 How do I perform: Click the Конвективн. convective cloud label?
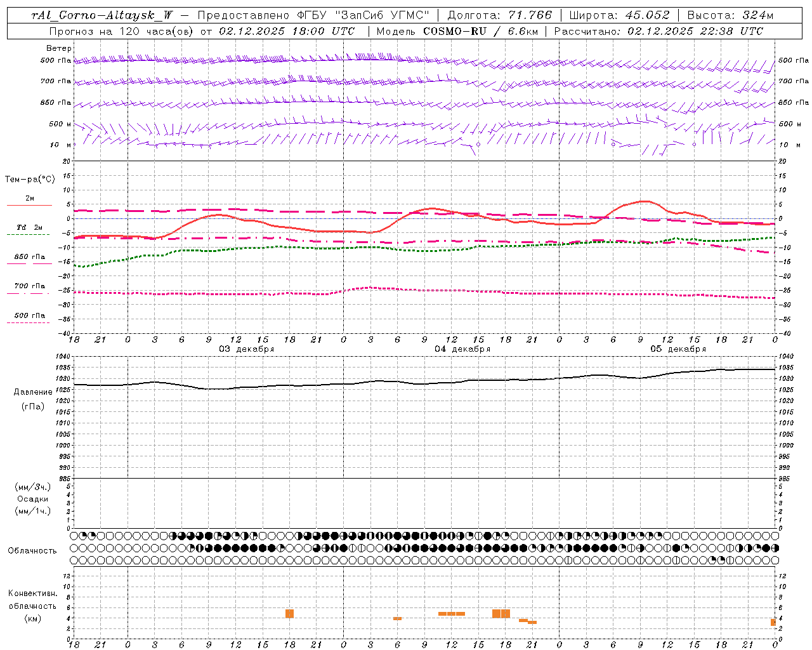coord(32,594)
